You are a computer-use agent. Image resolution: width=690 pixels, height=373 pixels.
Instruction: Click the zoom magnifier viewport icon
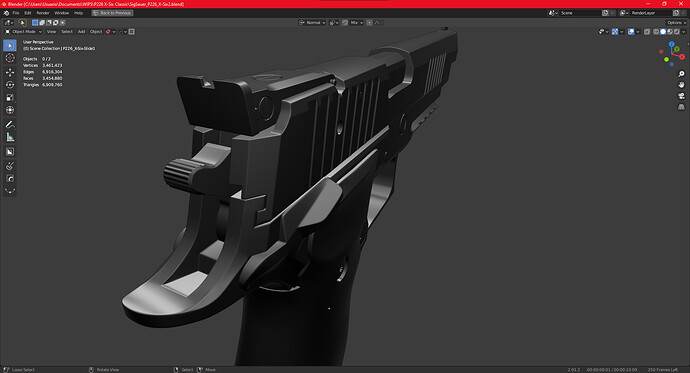681,74
